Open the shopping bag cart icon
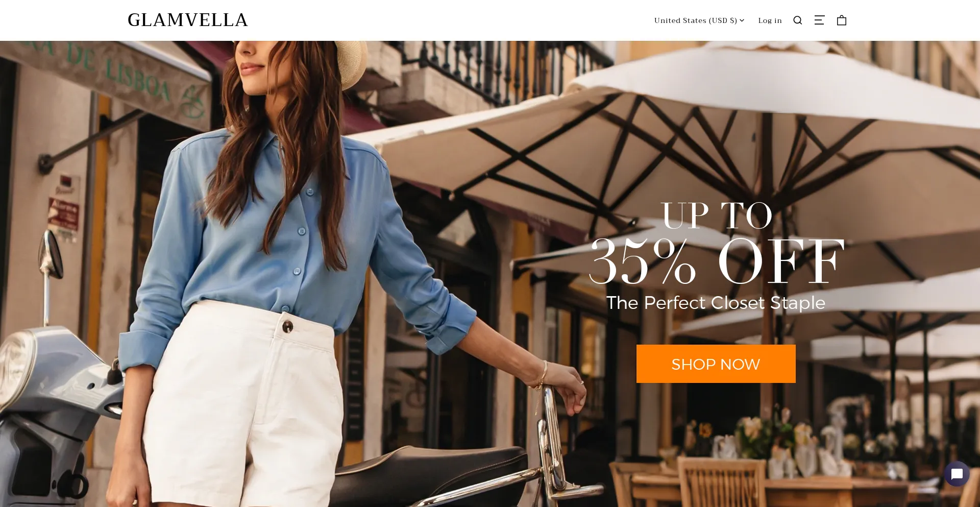Image resolution: width=980 pixels, height=507 pixels. click(842, 20)
